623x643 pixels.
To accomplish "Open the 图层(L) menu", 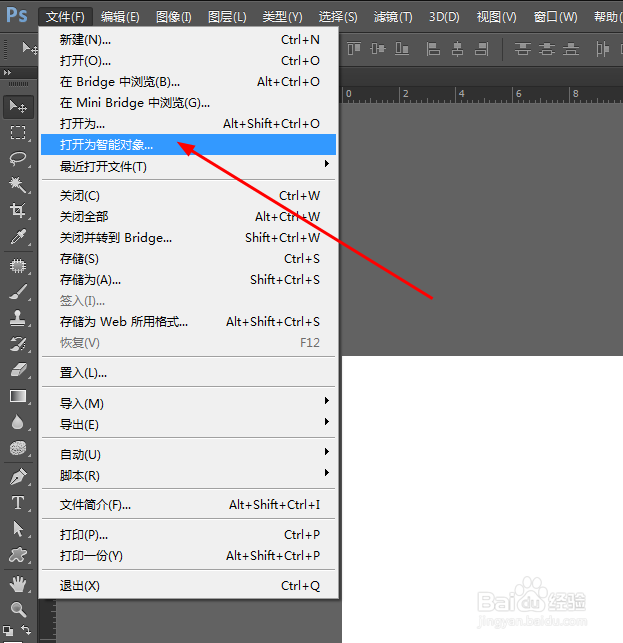I will (x=227, y=17).
